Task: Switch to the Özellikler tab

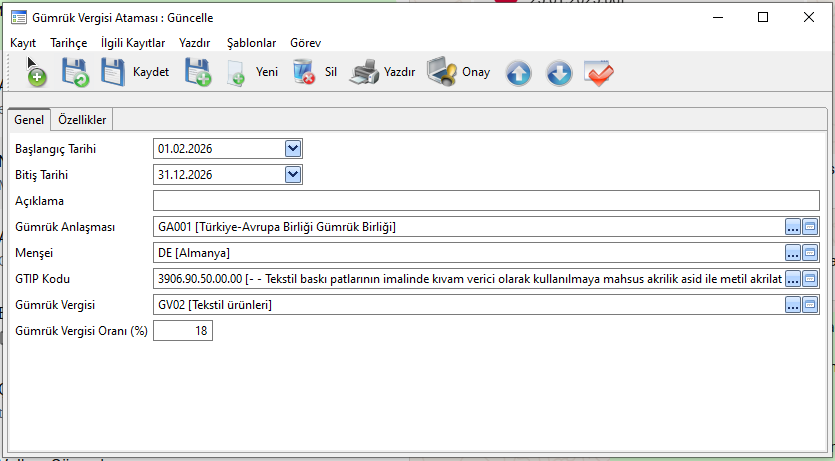Action: [x=83, y=120]
